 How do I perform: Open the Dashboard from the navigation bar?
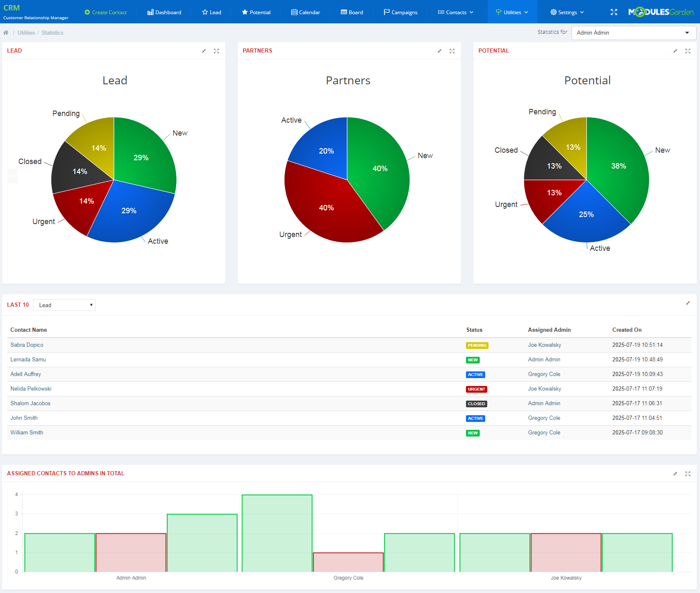click(x=164, y=12)
